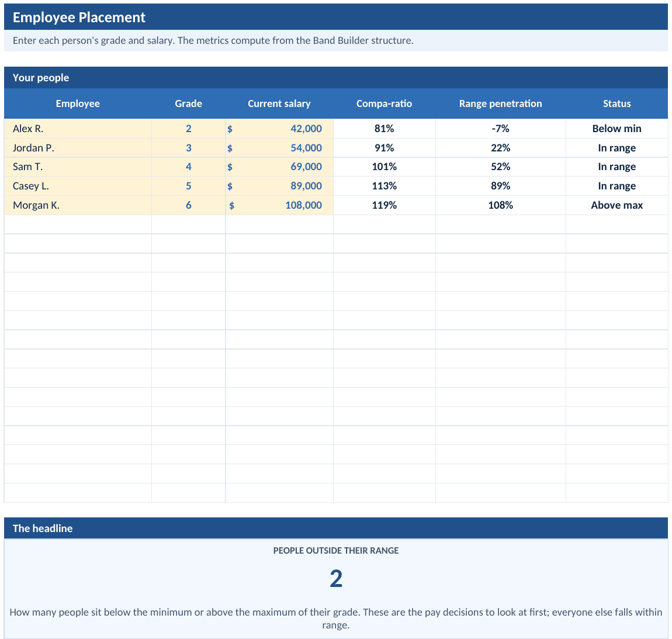This screenshot has width=672, height=639.
Task: Click the 89% range penetration value
Action: pyautogui.click(x=501, y=186)
